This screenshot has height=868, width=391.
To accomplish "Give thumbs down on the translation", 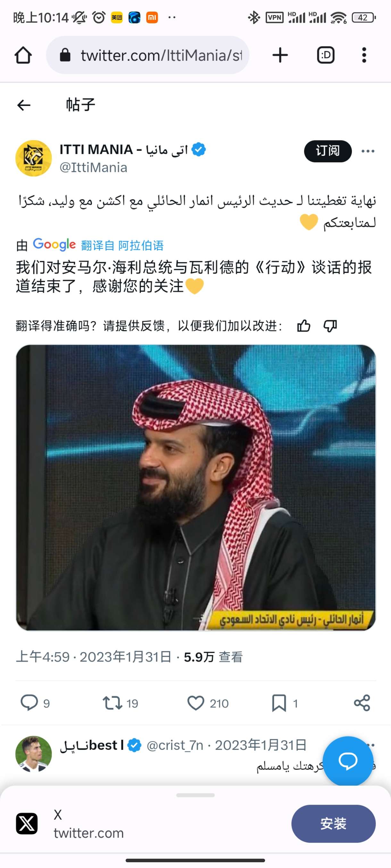I will pyautogui.click(x=330, y=326).
